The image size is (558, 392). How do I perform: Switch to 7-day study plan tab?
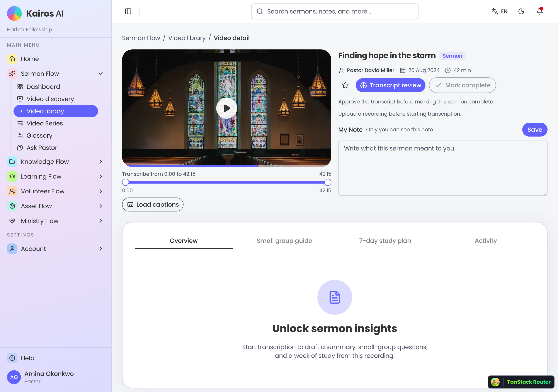385,241
